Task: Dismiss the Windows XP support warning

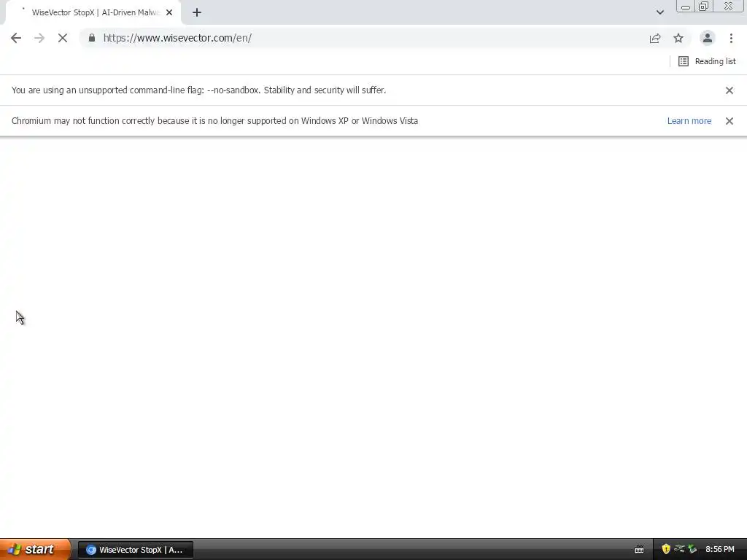Action: click(x=729, y=121)
